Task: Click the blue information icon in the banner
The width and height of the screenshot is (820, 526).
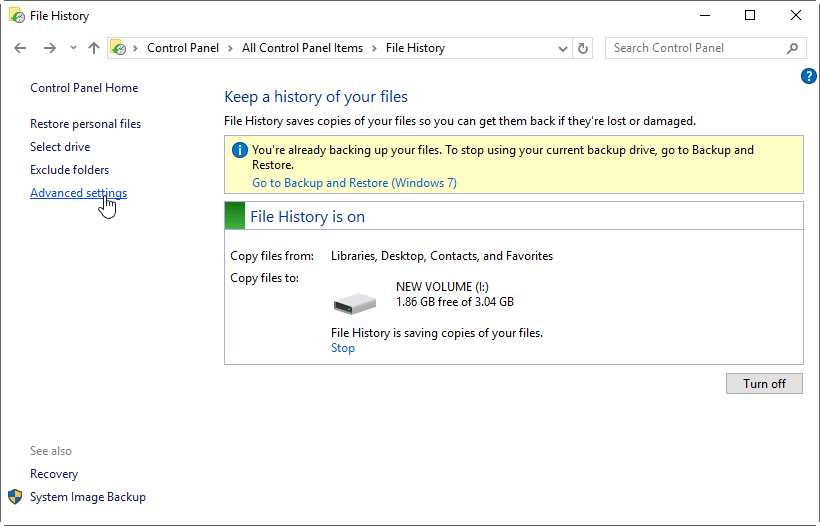Action: 239,151
